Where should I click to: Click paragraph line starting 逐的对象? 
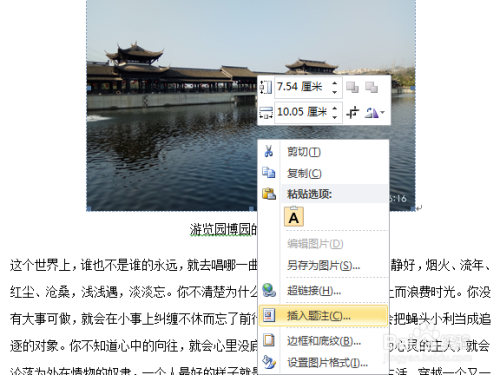(x=134, y=346)
